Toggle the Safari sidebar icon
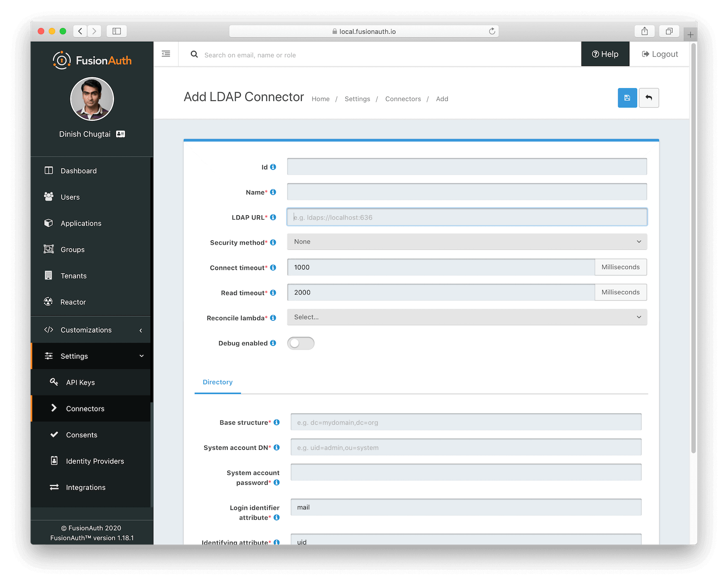728x585 pixels. (x=116, y=31)
